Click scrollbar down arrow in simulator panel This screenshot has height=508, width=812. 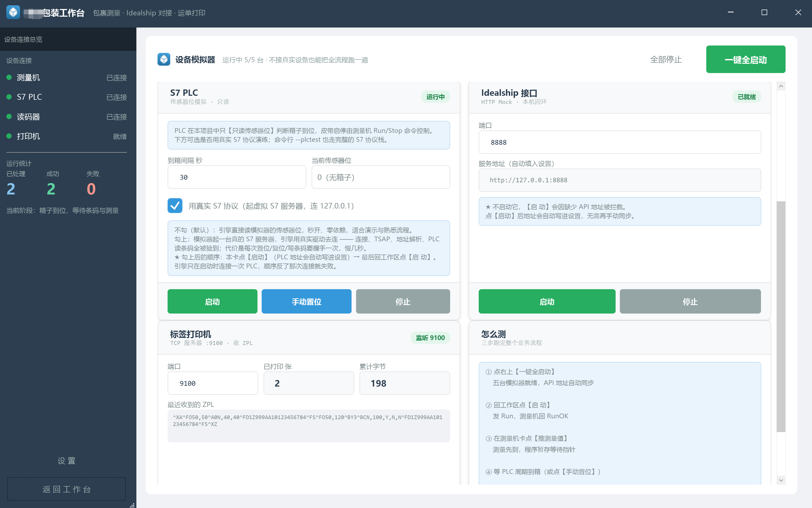pyautogui.click(x=781, y=480)
